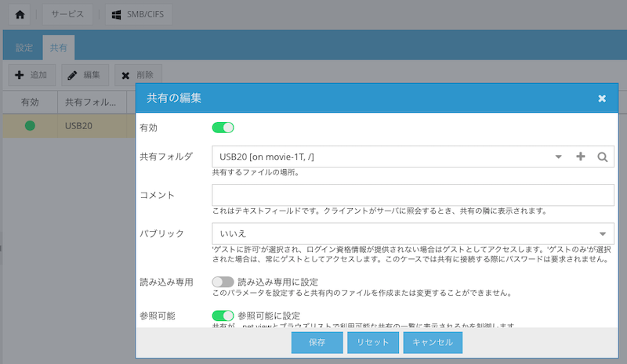The height and width of the screenshot is (364, 627).
Task: Disable the 参照可能 toggle
Action: 223,315
